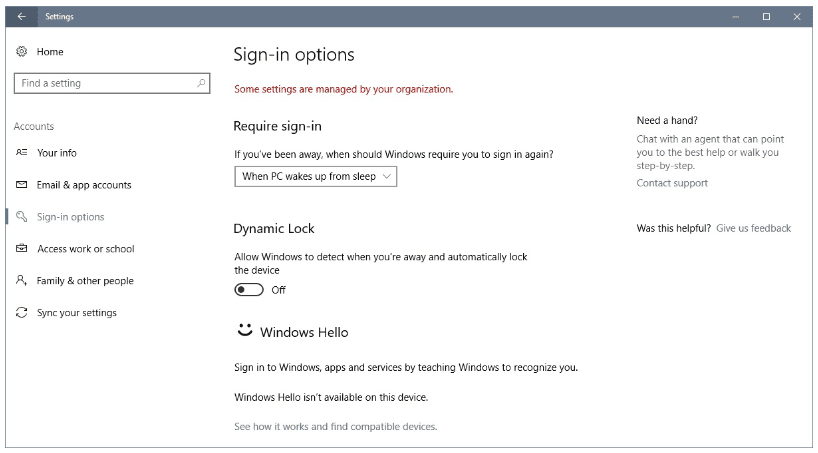Maximize the Settings window
This screenshot has width=818, height=453.
click(766, 16)
